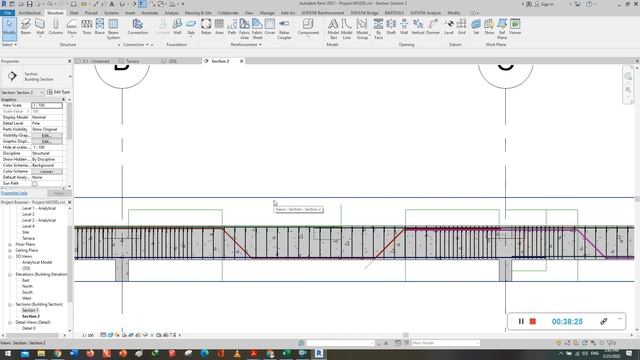The image size is (640, 360).
Task: Switch to the Annotate ribbon tab
Action: point(149,13)
